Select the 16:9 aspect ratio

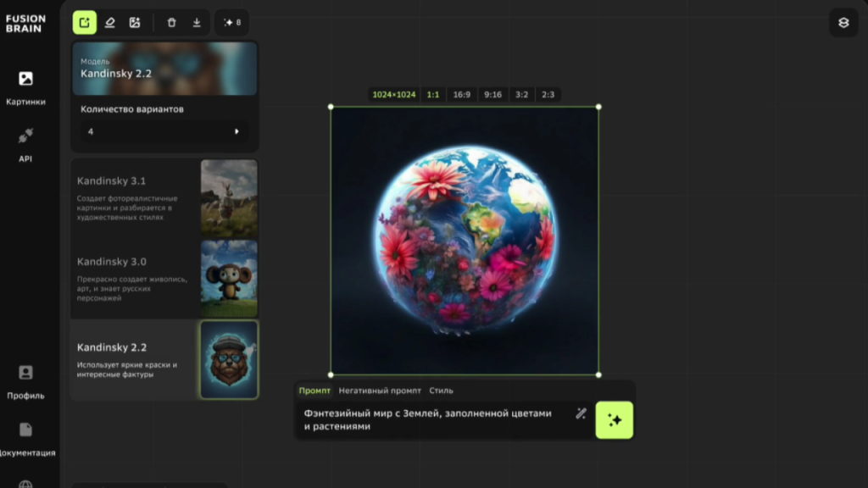461,95
